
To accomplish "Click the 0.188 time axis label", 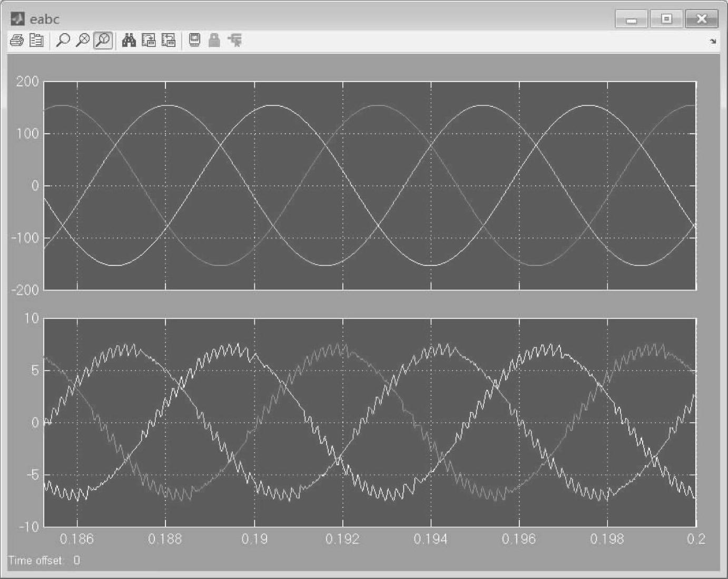I will click(165, 539).
